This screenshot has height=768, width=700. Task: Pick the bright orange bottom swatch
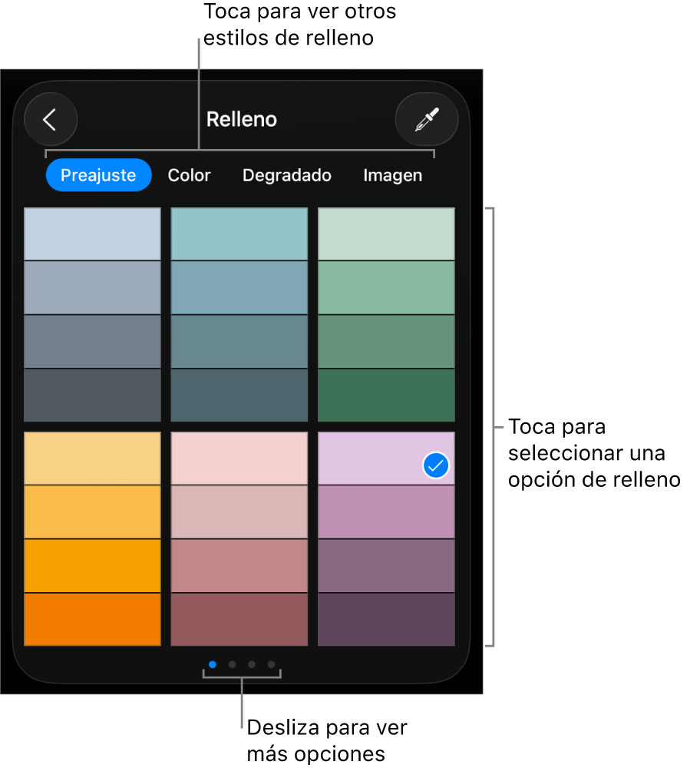pos(93,619)
